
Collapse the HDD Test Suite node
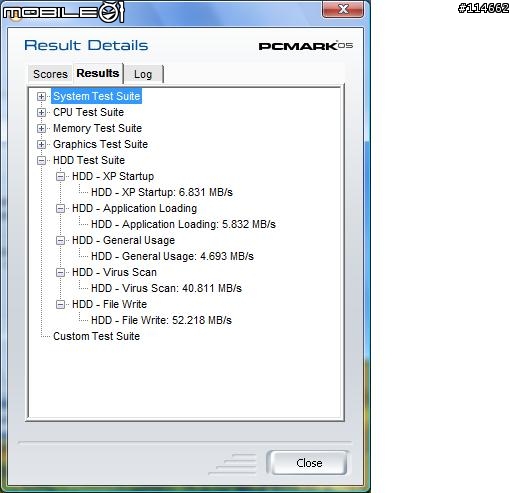click(x=41, y=160)
